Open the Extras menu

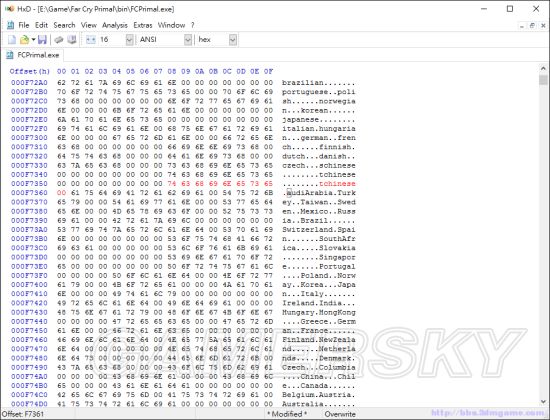(x=143, y=25)
